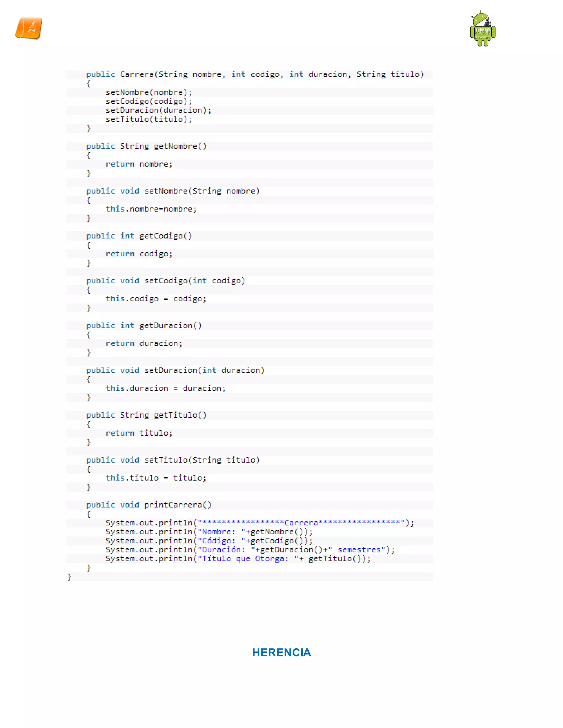
Task: Click 'return nombre;' statement
Action: (x=139, y=164)
